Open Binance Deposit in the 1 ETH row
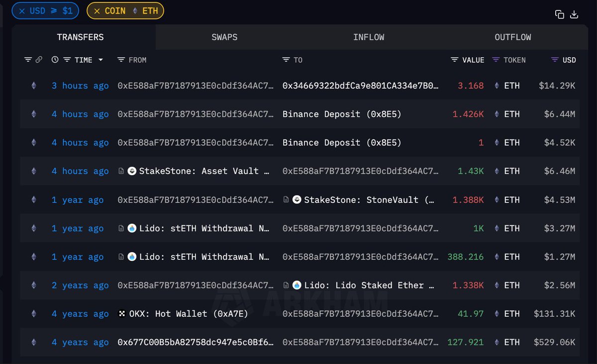The width and height of the screenshot is (597, 364). click(x=342, y=143)
